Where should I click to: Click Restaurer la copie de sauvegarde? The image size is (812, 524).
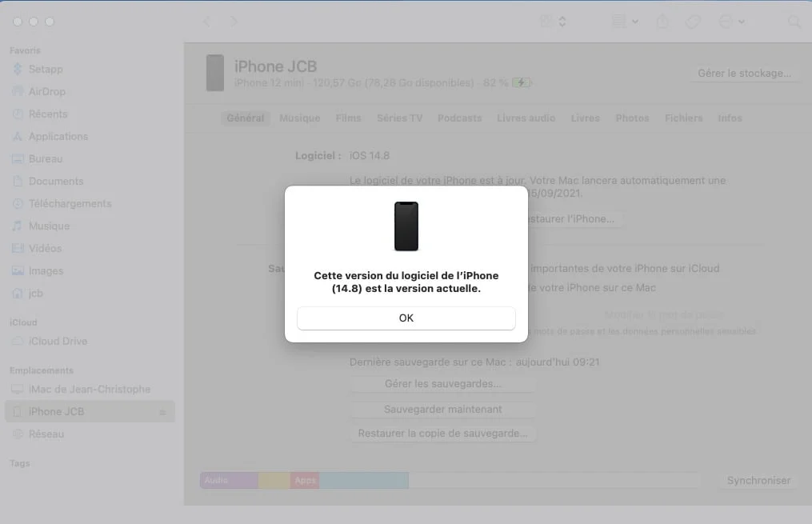pyautogui.click(x=442, y=434)
